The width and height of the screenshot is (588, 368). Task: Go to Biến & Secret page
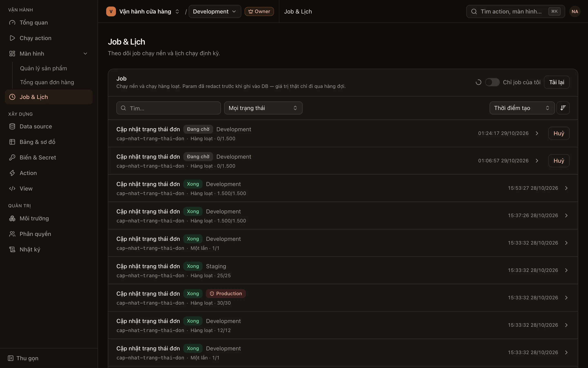(49, 157)
